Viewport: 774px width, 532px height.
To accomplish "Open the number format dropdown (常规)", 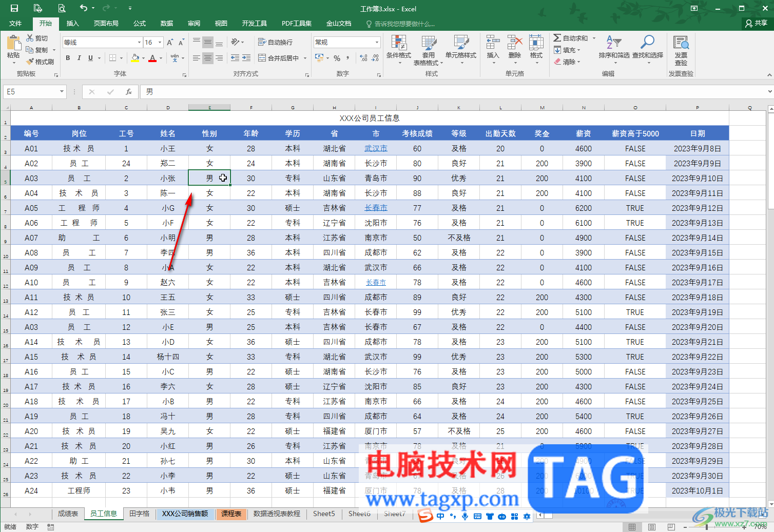I will coord(377,42).
